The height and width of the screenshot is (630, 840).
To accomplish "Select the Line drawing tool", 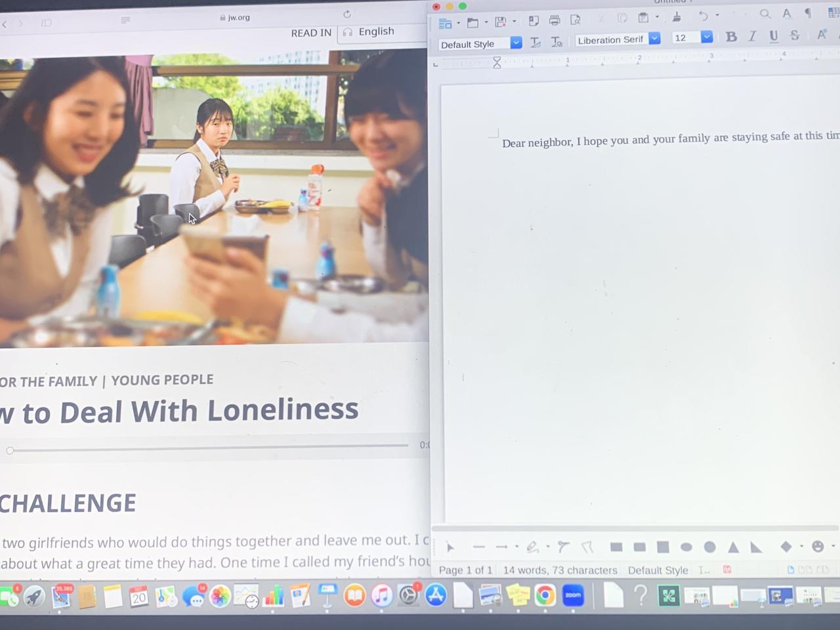I will 479,547.
